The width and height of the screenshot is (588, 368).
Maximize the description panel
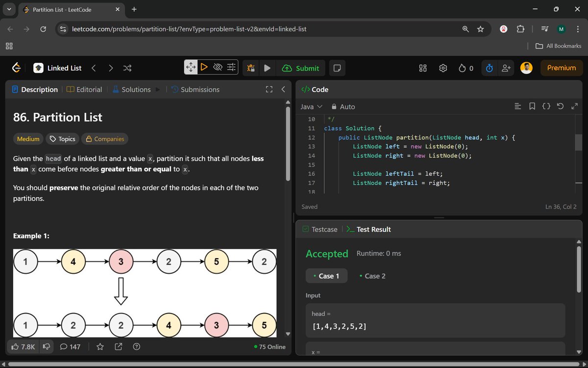(x=269, y=89)
